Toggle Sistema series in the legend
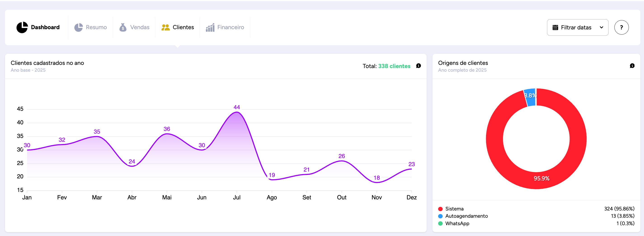 tap(454, 209)
